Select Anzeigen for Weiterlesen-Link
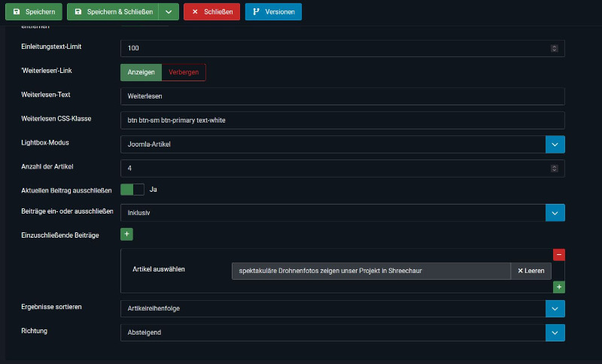602x364 pixels. (141, 72)
